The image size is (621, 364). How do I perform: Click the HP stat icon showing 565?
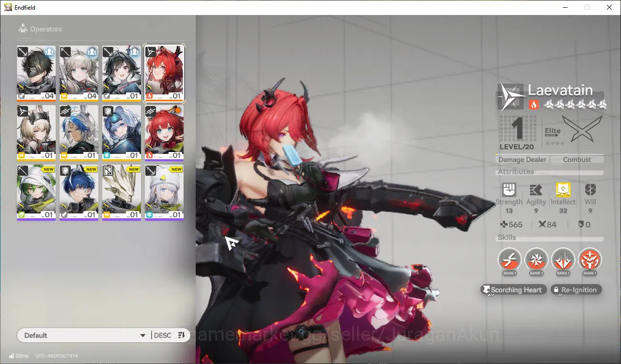click(x=504, y=225)
